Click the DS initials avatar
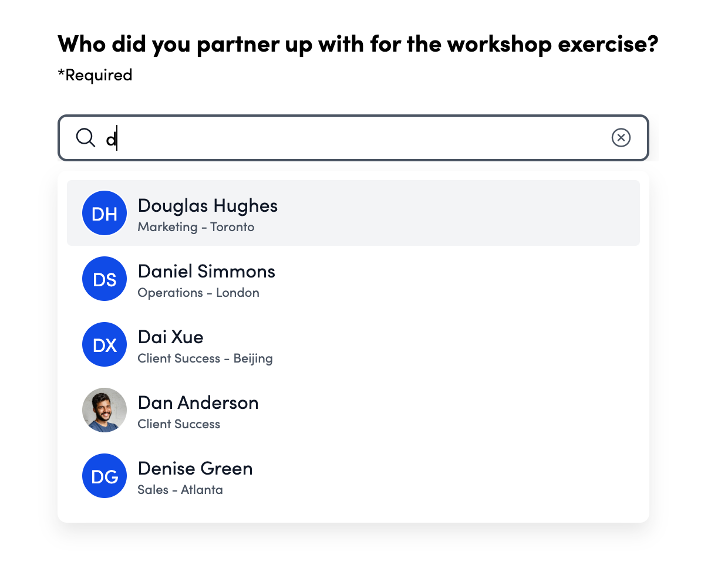 click(x=105, y=279)
